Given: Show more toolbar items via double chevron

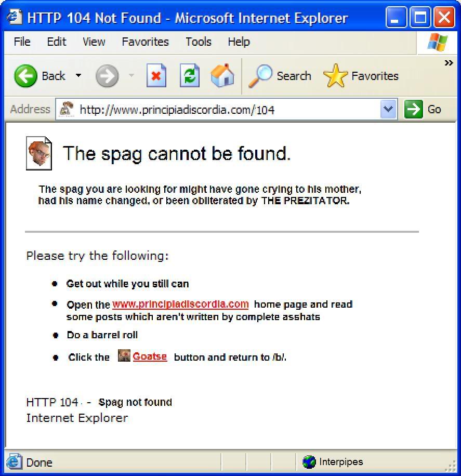Looking at the screenshot, I should click(449, 63).
